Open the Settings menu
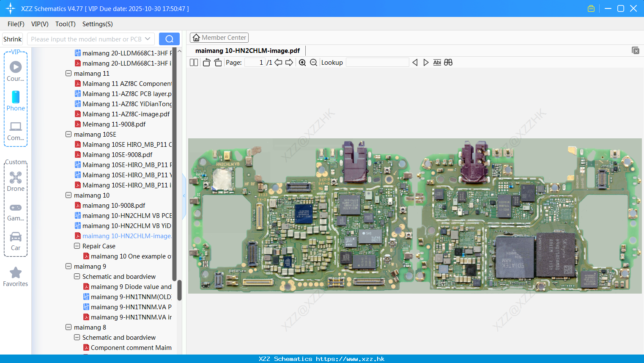 pyautogui.click(x=98, y=24)
